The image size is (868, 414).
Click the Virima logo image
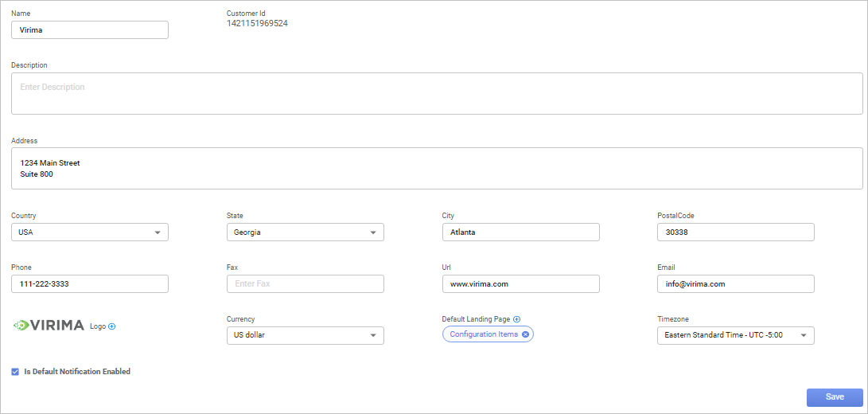pos(48,326)
